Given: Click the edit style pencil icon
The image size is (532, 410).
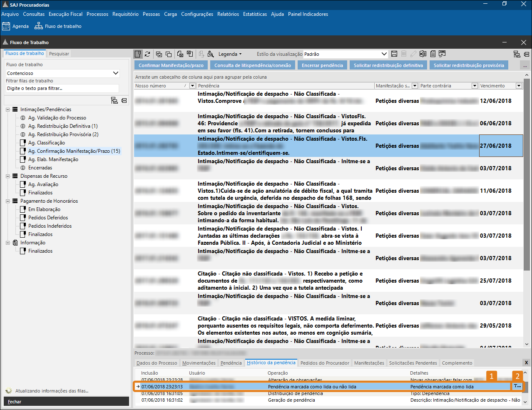Looking at the screenshot, I should click(413, 54).
